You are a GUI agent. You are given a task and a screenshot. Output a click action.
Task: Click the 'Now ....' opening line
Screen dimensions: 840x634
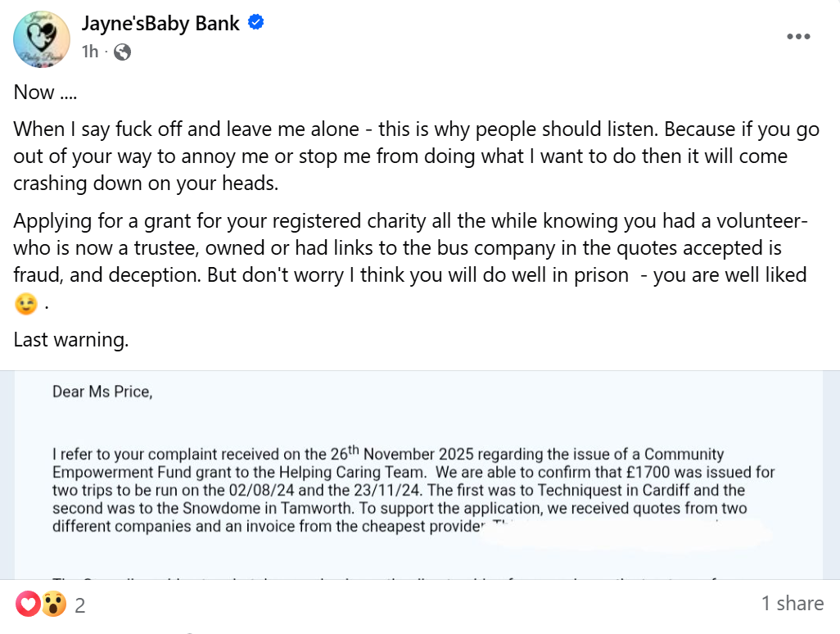45,92
